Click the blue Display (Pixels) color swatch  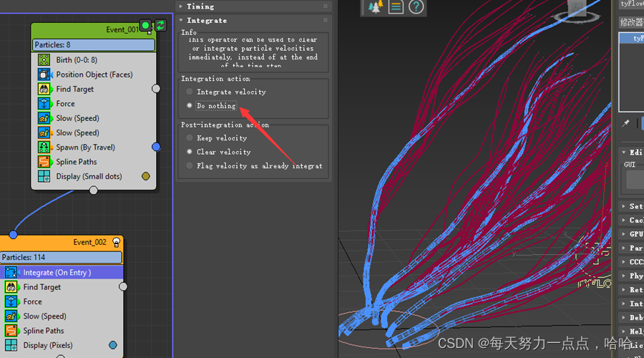(x=113, y=345)
